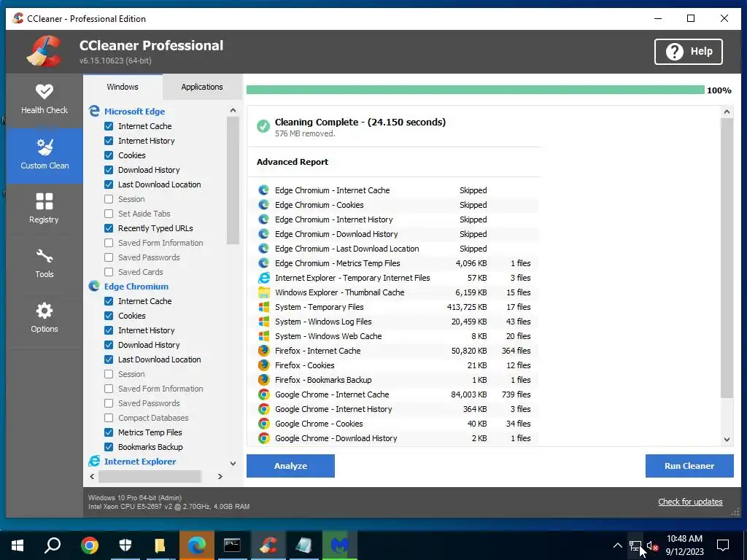
Task: Switch to the Windows tab
Action: tap(123, 87)
